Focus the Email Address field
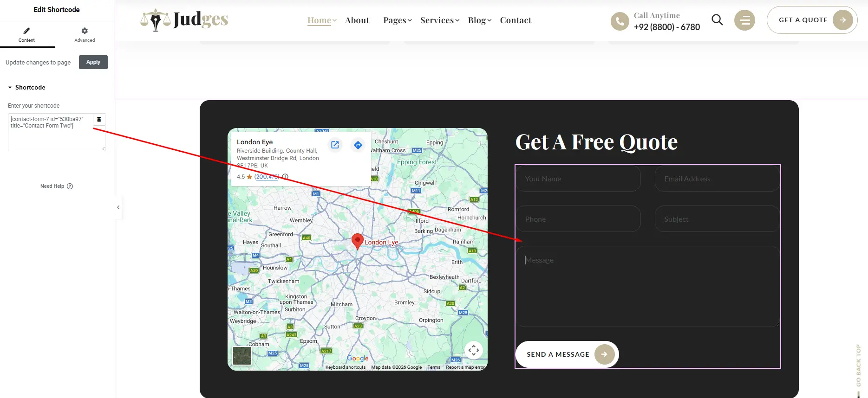868x398 pixels. point(718,179)
